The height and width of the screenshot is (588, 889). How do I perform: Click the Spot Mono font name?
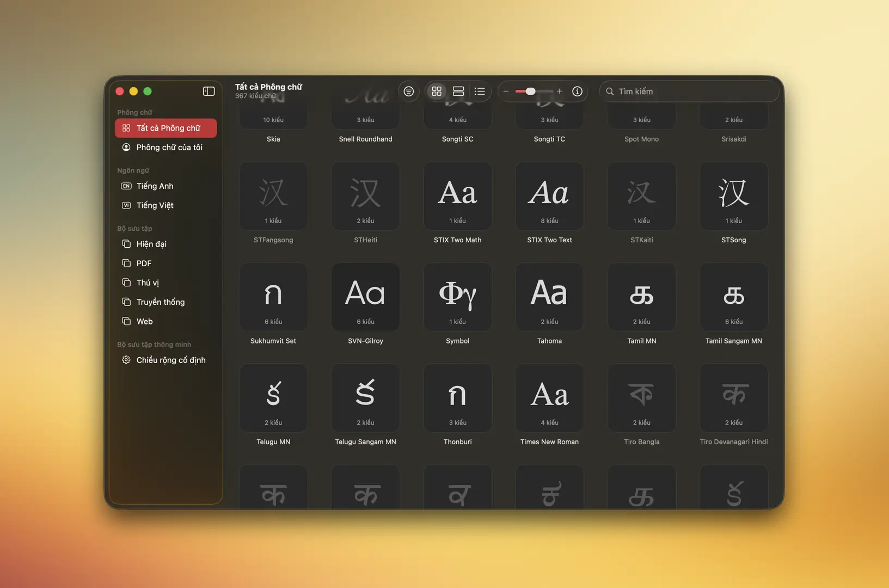pyautogui.click(x=642, y=139)
